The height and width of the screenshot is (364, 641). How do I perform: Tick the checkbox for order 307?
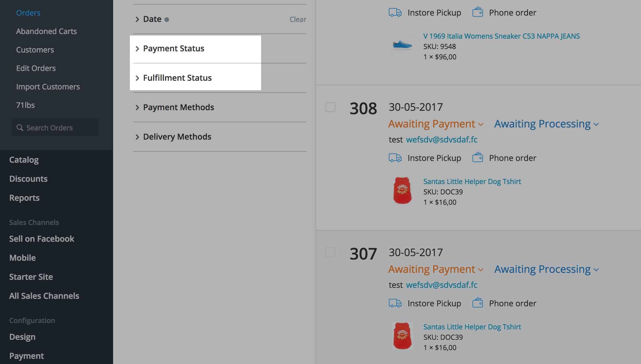[x=330, y=252]
